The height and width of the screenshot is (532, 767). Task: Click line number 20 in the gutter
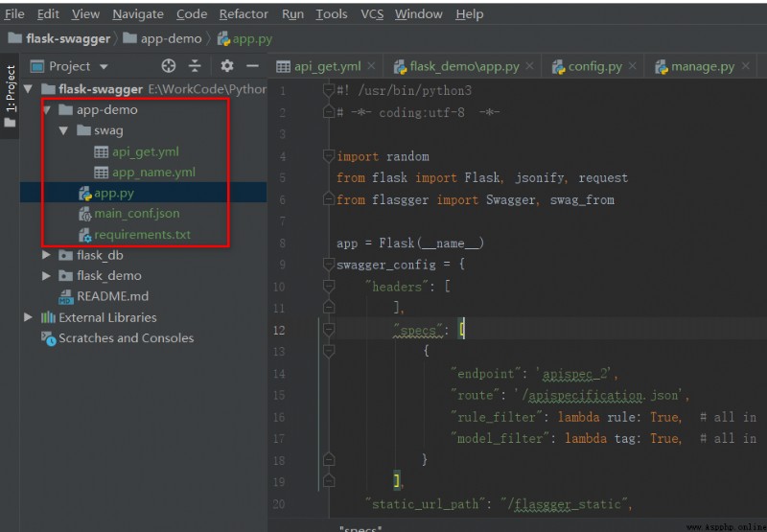click(279, 504)
